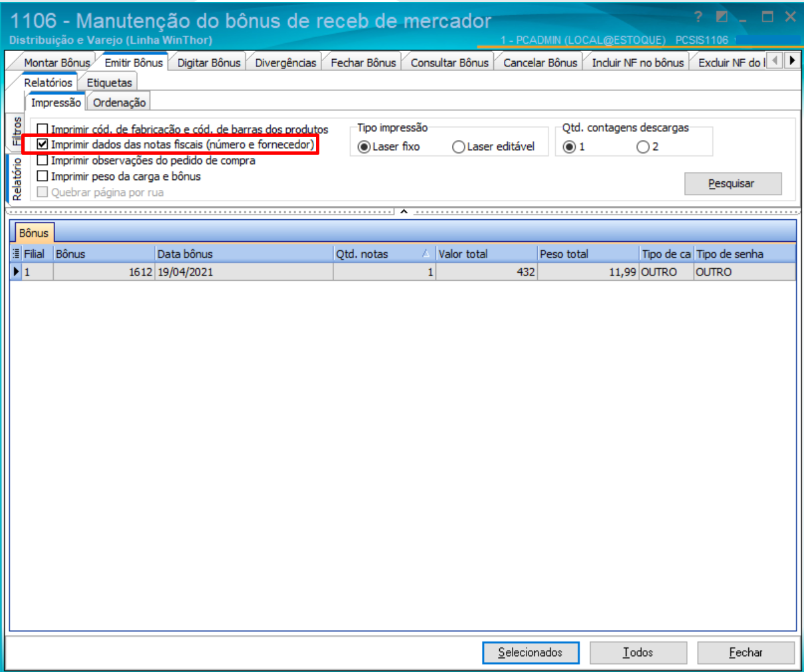Select the Etiquetas sub-tab
The width and height of the screenshot is (804, 672).
point(110,82)
